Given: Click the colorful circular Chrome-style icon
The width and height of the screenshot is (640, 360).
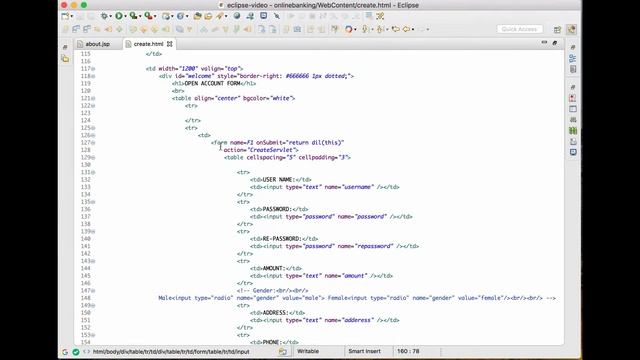Looking at the screenshot, I should [x=349, y=29].
